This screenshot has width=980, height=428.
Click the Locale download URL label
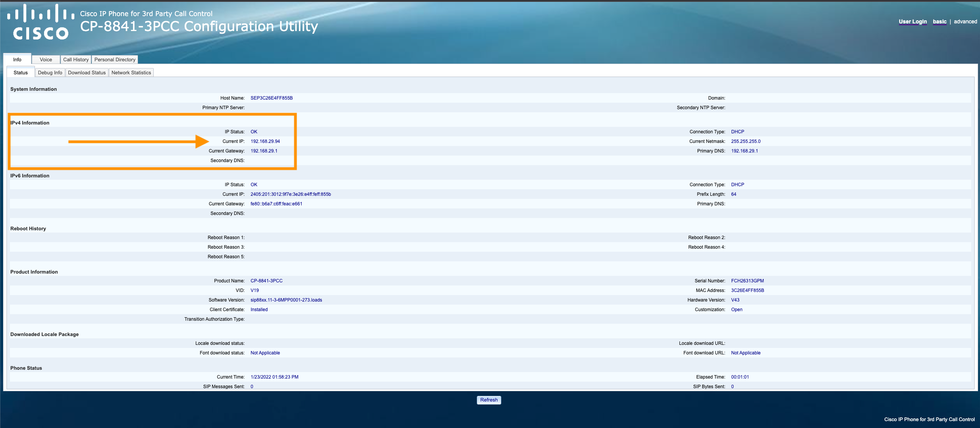tap(702, 343)
